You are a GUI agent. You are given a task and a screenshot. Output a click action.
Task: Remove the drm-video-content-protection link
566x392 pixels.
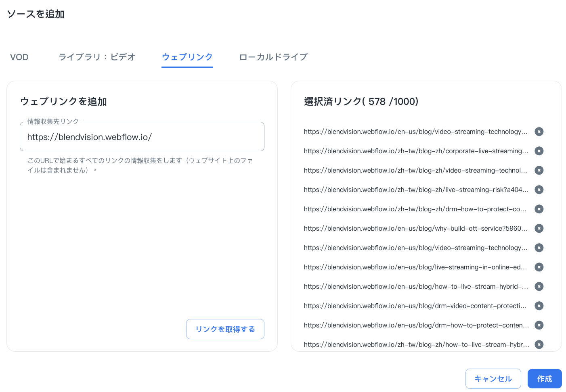point(539,306)
